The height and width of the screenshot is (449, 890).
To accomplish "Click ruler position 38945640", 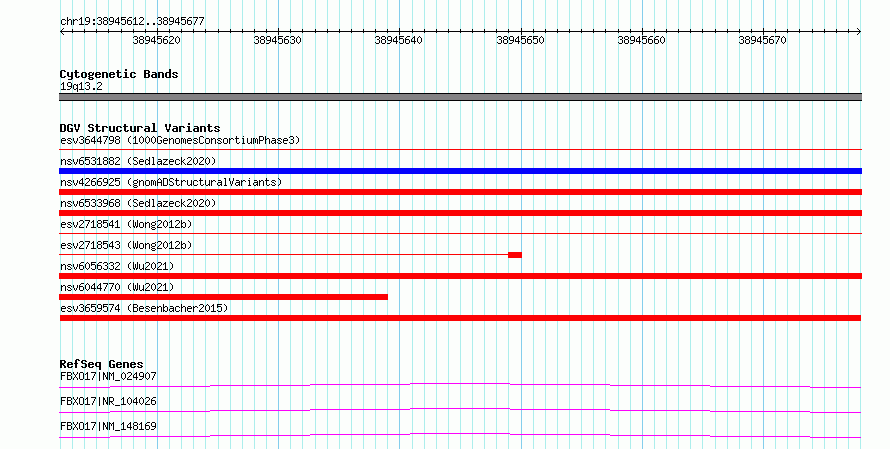I will [398, 40].
